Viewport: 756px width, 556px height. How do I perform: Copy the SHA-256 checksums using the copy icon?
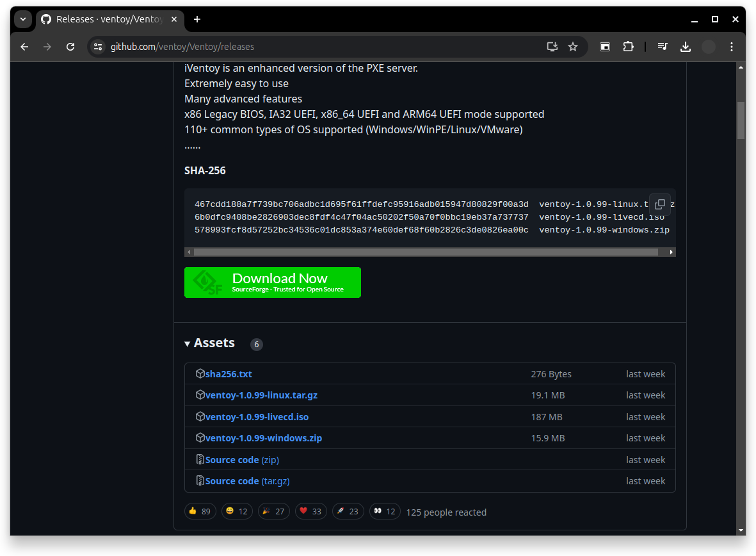coord(660,204)
